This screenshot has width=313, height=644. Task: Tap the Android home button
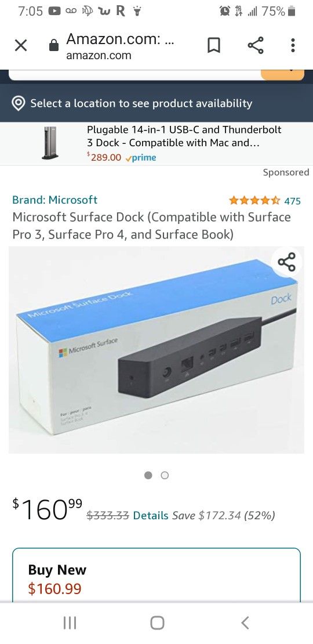point(157,623)
